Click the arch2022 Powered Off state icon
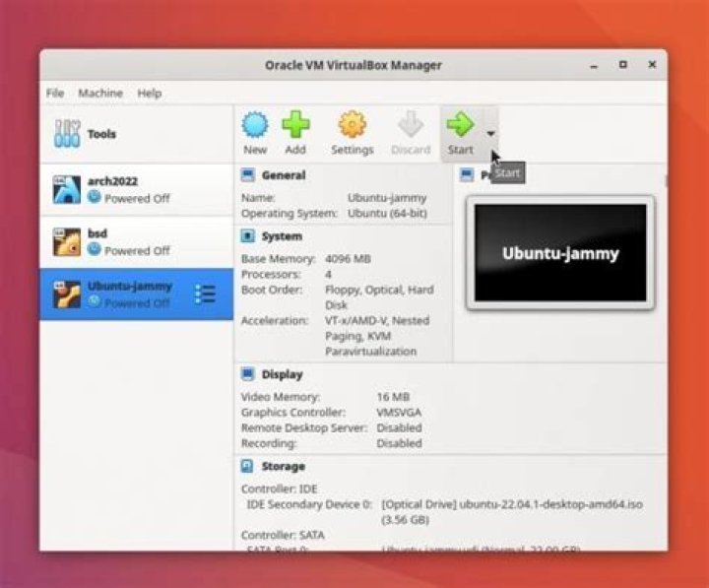This screenshot has width=709, height=588. click(95, 197)
